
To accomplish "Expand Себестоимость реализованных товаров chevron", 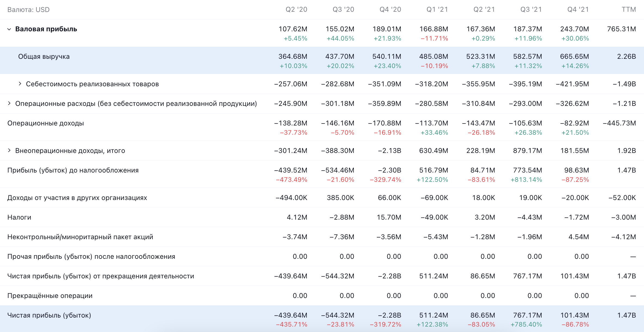I will pyautogui.click(x=20, y=84).
